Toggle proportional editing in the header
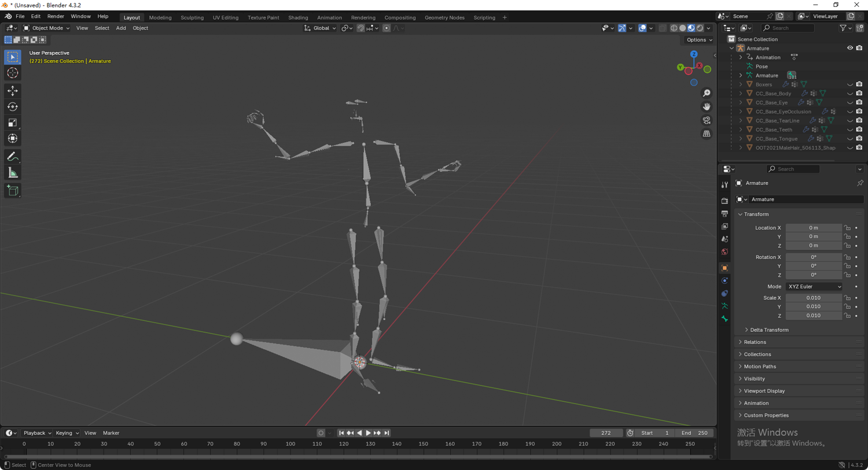 [x=387, y=28]
